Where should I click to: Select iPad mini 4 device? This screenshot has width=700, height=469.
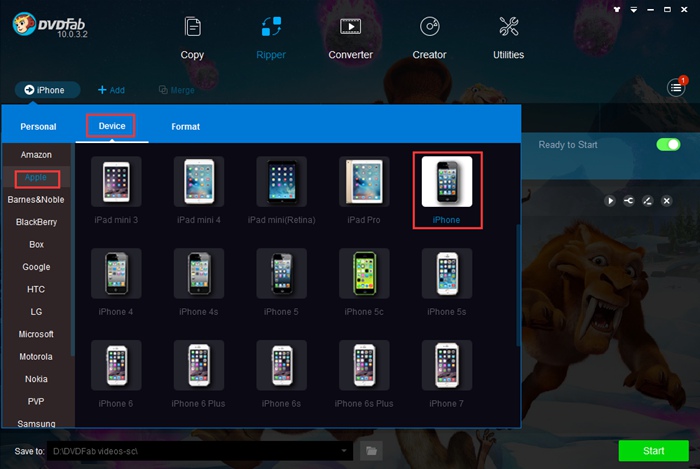pyautogui.click(x=199, y=190)
